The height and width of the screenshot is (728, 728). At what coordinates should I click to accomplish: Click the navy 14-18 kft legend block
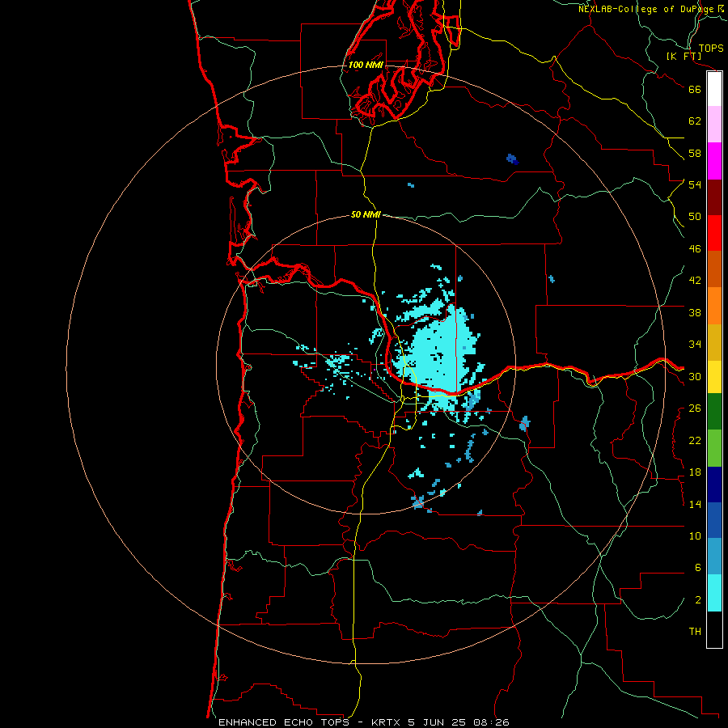point(714,485)
